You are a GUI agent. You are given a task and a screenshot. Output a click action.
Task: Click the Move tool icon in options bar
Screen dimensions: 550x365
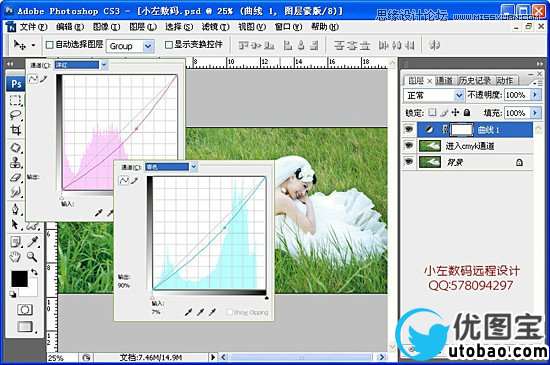tap(20, 45)
